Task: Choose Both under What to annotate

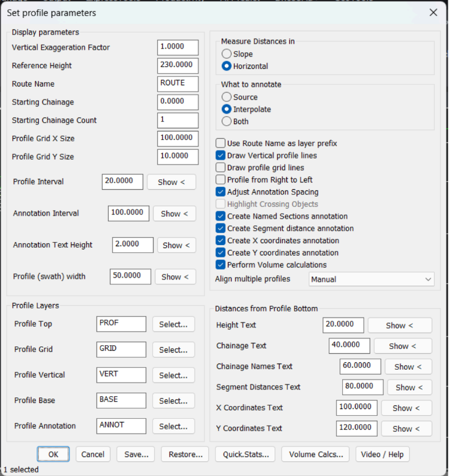Action: click(227, 122)
